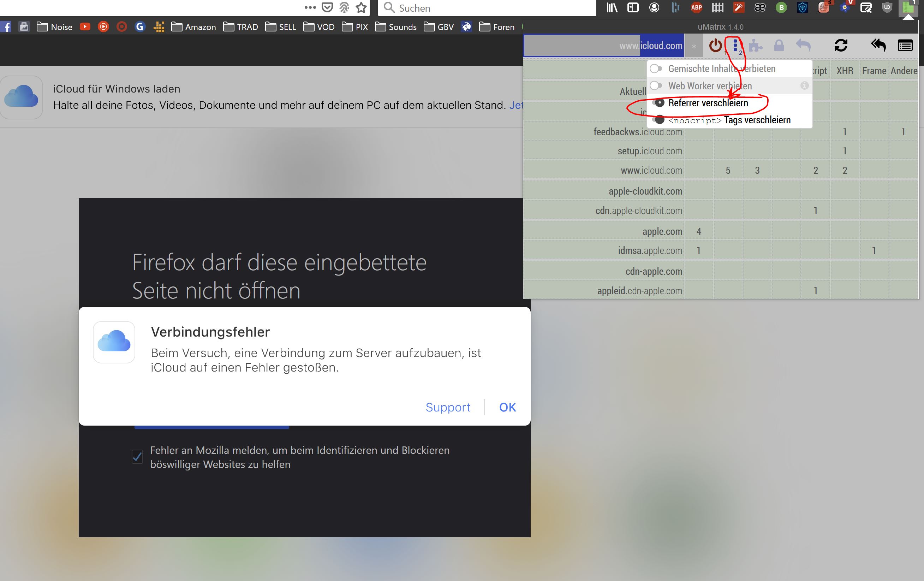Toggle Referrer verschleiern switch

click(659, 103)
